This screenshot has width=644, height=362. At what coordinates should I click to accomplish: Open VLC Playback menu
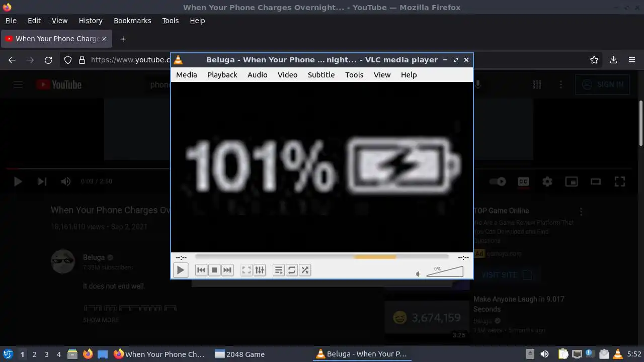(x=222, y=74)
